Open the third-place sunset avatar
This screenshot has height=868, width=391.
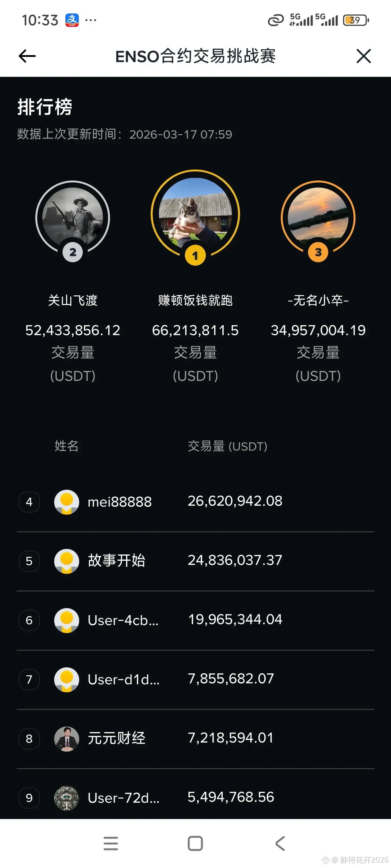(318, 218)
